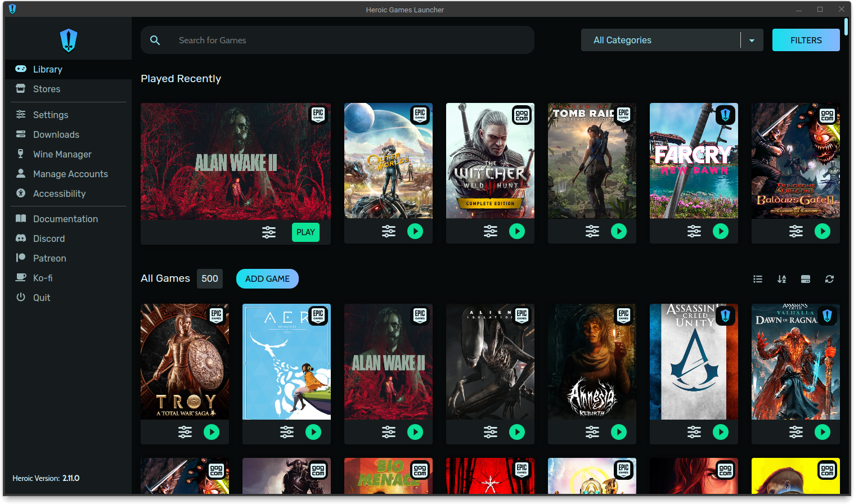Expand the All Categories dropdown
This screenshot has width=854, height=504.
coord(752,40)
